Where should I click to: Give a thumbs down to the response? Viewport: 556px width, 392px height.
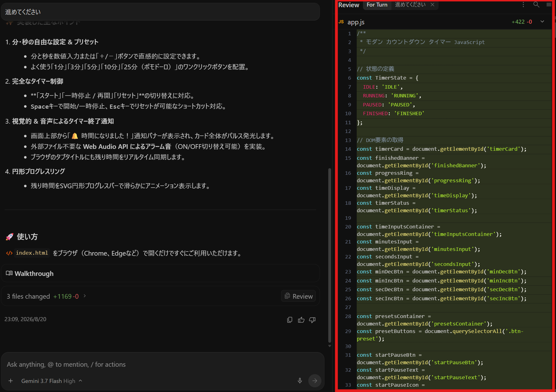312,320
